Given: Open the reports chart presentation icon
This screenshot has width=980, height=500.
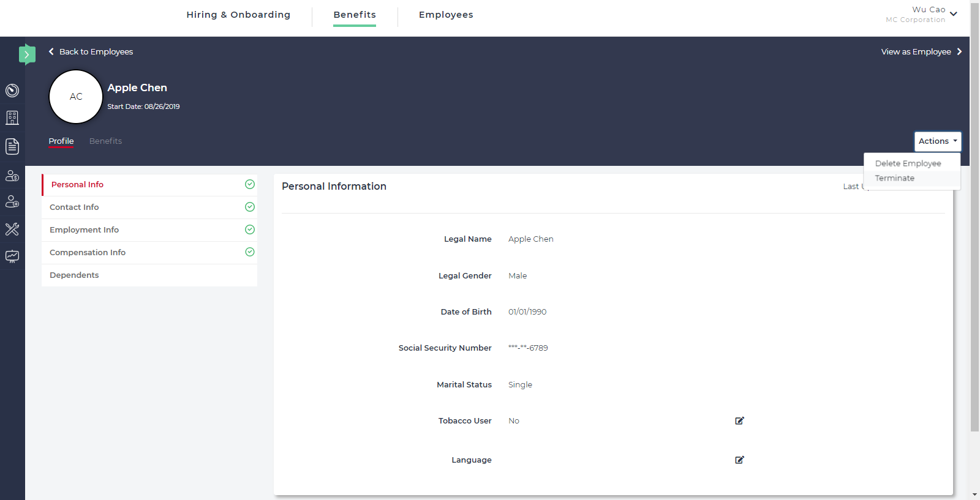Looking at the screenshot, I should point(12,256).
